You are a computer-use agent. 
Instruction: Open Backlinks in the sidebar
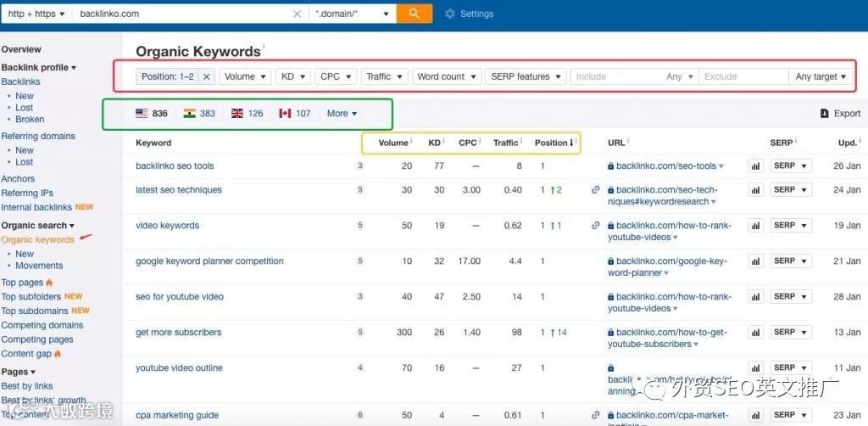coord(20,81)
